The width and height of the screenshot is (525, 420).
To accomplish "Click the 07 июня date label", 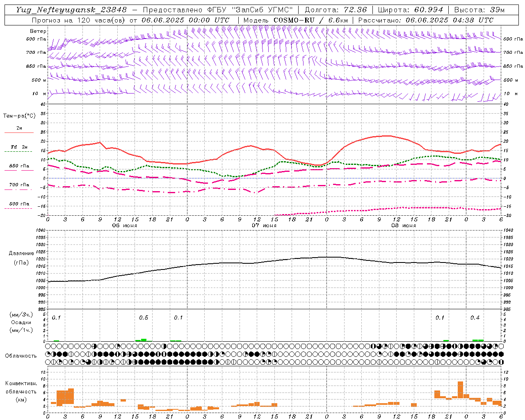I will point(264,226).
